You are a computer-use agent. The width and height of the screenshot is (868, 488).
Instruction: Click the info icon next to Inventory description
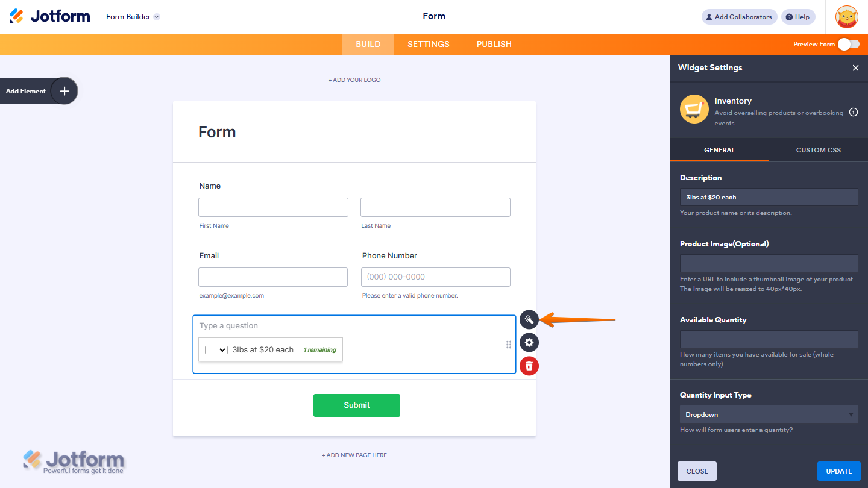click(854, 112)
